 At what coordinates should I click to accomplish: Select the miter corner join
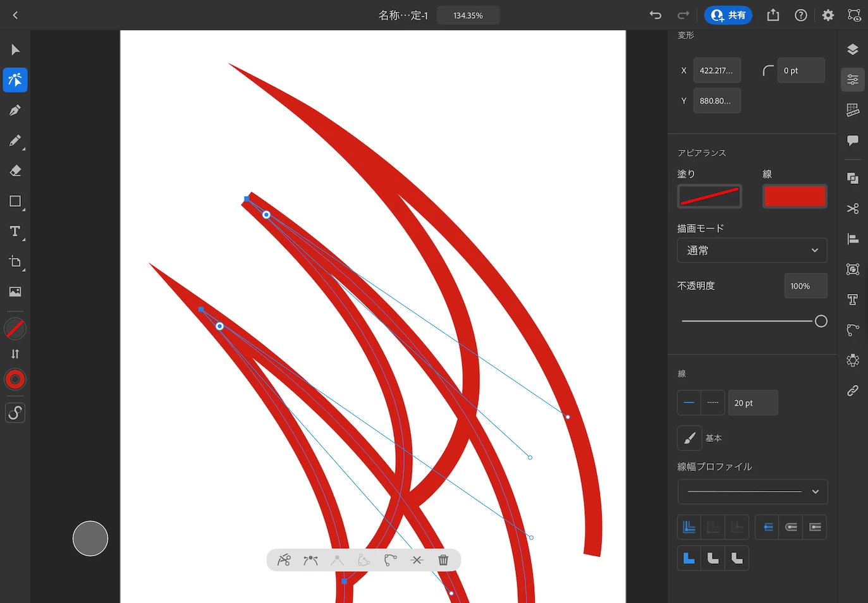point(689,558)
